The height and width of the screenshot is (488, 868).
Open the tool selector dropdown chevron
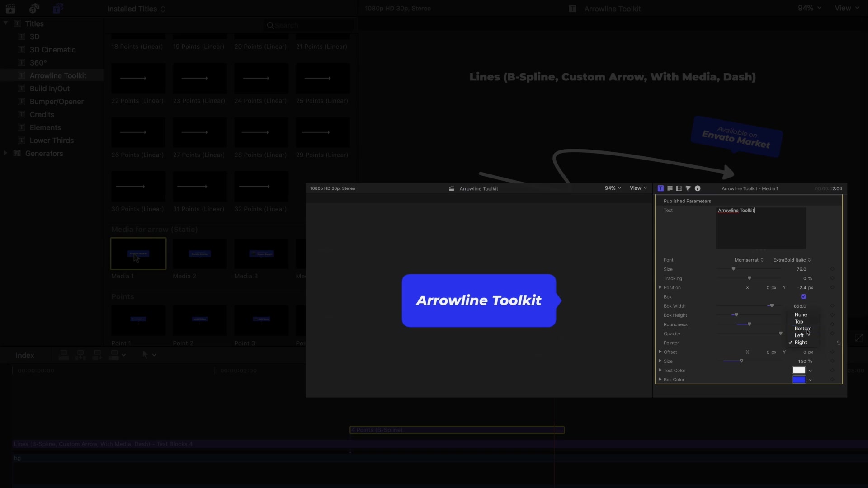tap(154, 355)
